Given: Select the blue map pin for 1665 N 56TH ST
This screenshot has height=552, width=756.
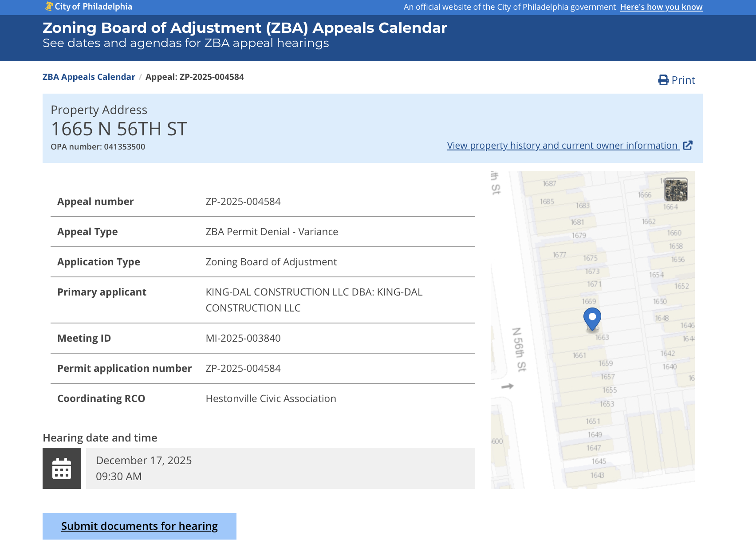Looking at the screenshot, I should click(x=592, y=318).
